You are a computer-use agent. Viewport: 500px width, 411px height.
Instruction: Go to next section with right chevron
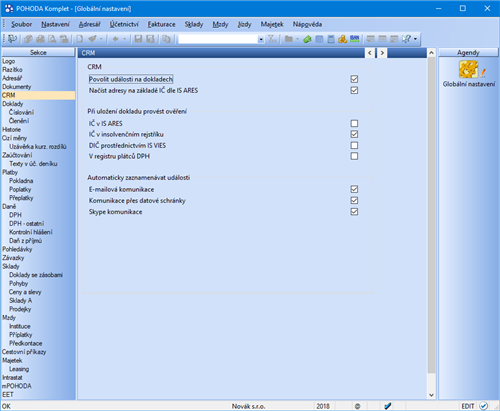click(x=382, y=53)
